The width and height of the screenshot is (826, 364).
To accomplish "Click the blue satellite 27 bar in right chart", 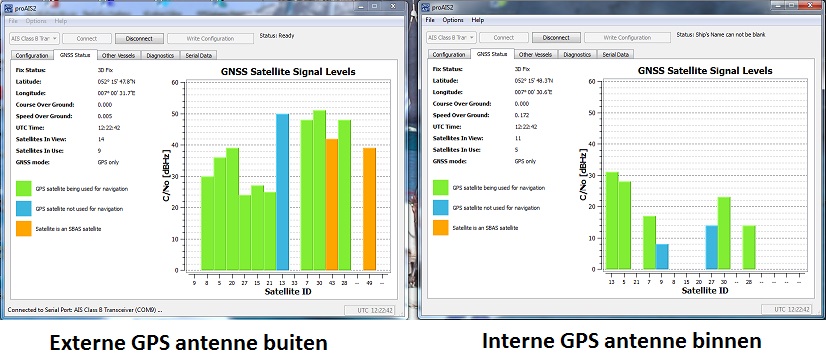I will (712, 248).
